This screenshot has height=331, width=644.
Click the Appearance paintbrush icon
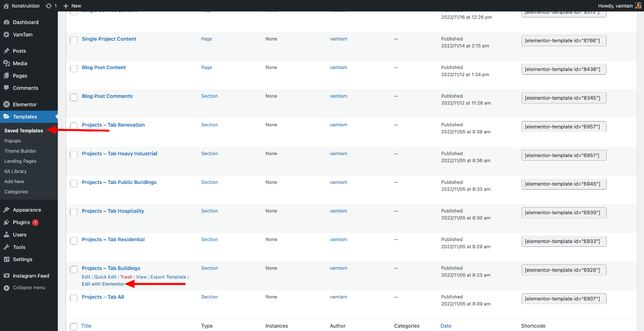[6, 210]
